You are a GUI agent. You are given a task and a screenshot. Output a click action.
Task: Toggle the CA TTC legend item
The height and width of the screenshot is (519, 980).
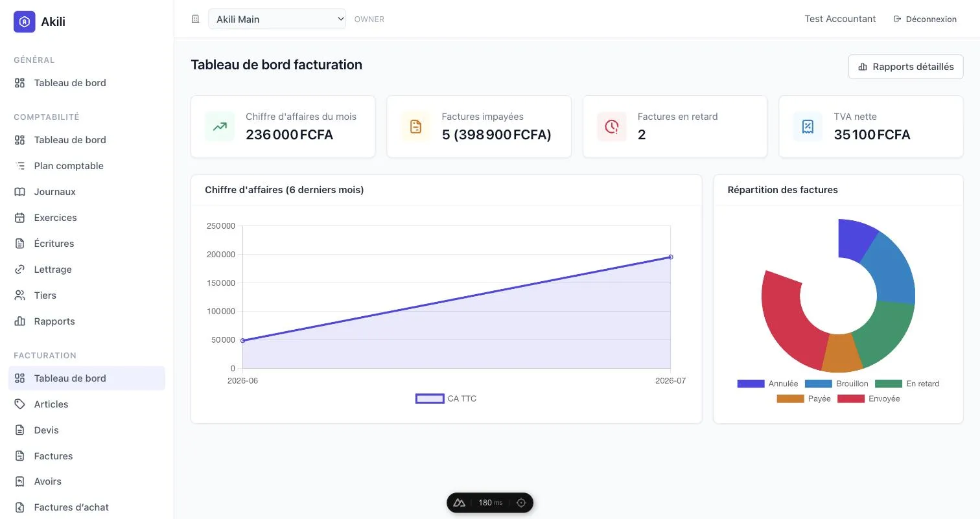pyautogui.click(x=446, y=398)
